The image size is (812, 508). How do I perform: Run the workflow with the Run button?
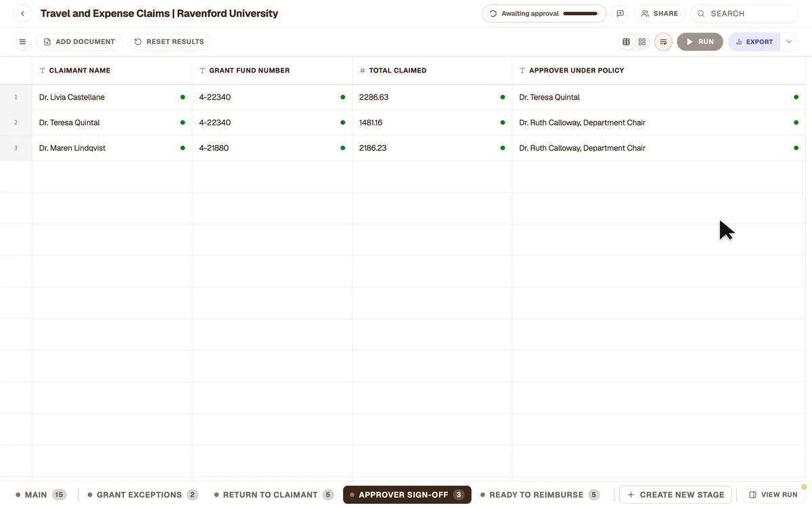pyautogui.click(x=700, y=42)
